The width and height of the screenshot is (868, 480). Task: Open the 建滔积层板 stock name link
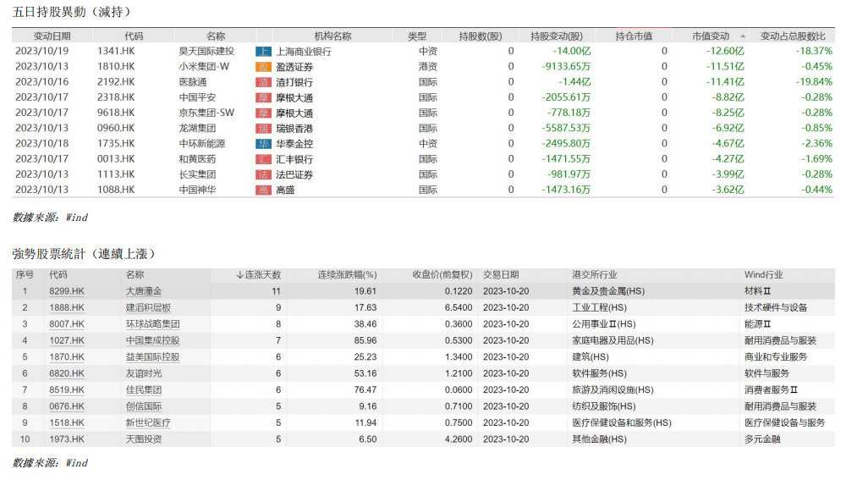point(148,308)
